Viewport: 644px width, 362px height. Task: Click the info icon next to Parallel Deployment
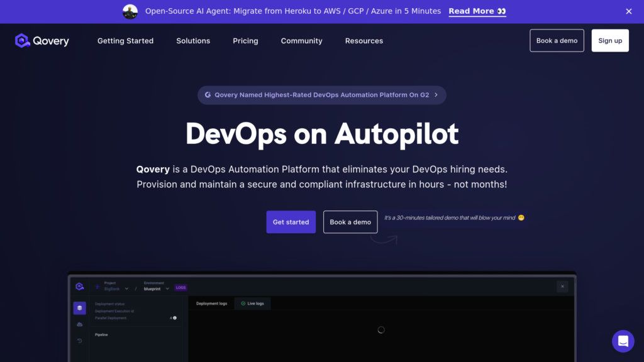click(x=175, y=318)
